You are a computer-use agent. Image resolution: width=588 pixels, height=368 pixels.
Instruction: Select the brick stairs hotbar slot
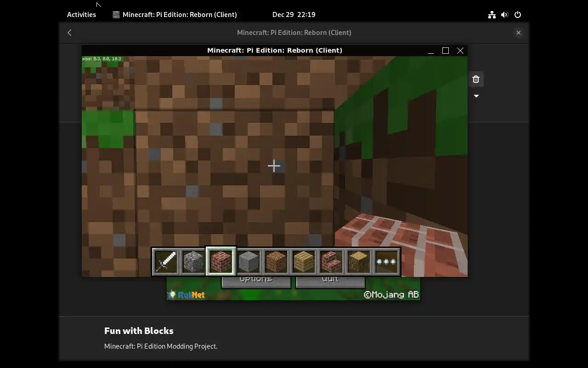pos(331,262)
